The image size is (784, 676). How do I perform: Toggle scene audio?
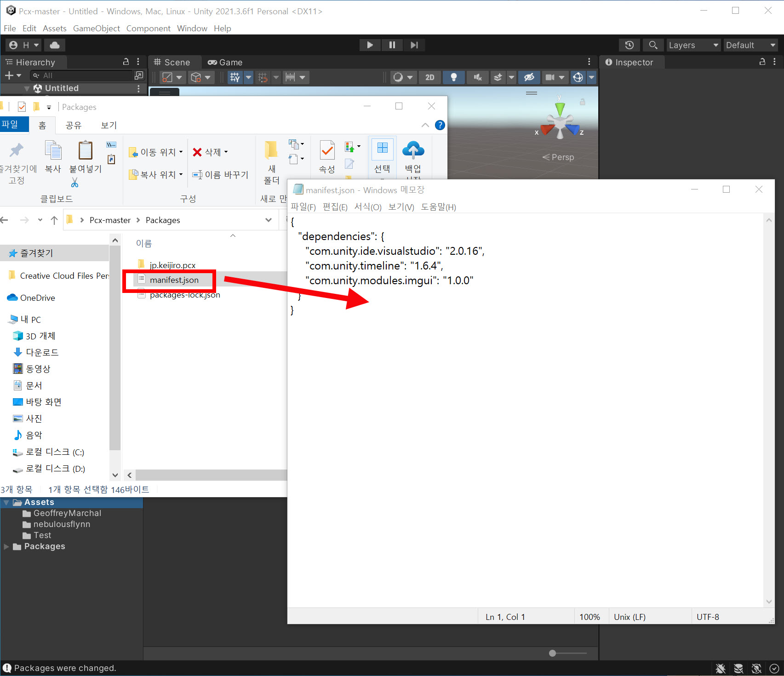tap(478, 77)
